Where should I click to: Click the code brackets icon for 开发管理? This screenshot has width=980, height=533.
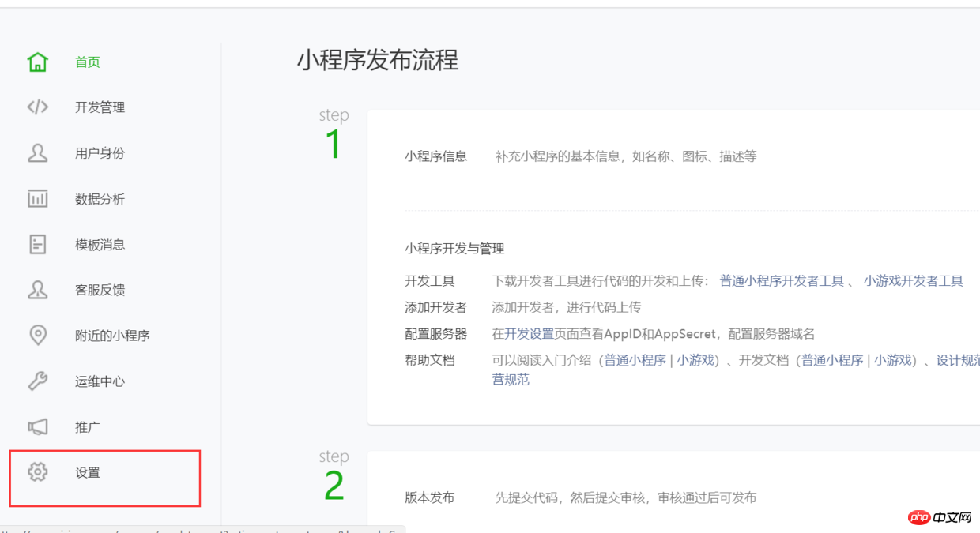[x=37, y=107]
